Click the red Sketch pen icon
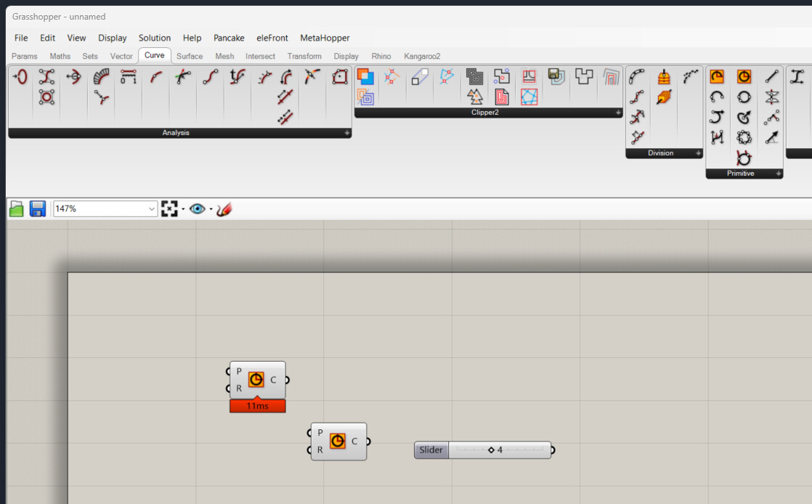 (x=224, y=208)
